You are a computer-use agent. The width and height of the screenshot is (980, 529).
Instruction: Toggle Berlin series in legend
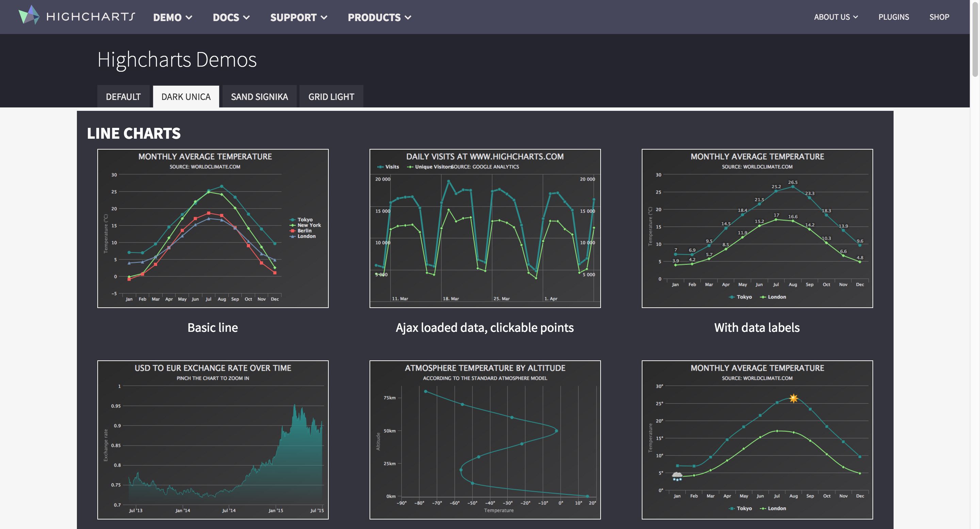click(301, 231)
